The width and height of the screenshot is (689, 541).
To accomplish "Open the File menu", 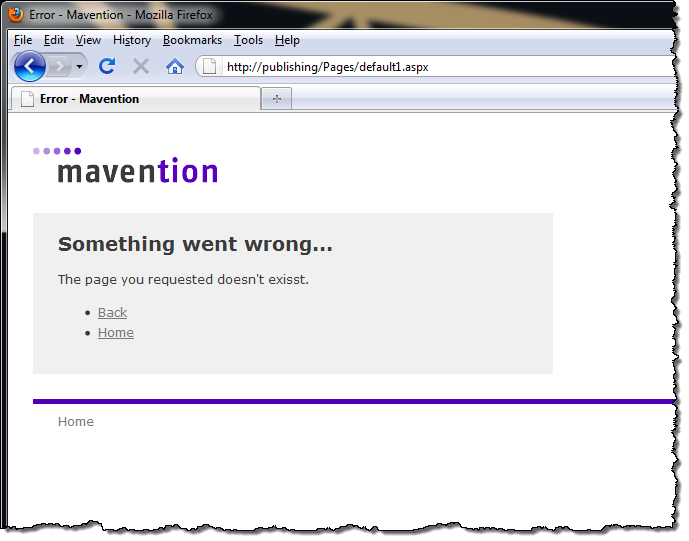I will 23,40.
